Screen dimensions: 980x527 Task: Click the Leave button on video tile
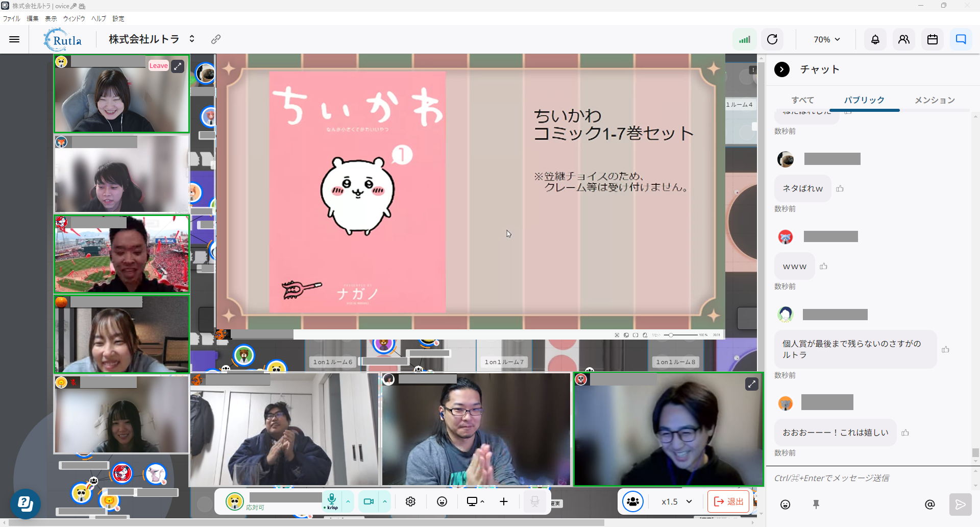click(x=158, y=66)
